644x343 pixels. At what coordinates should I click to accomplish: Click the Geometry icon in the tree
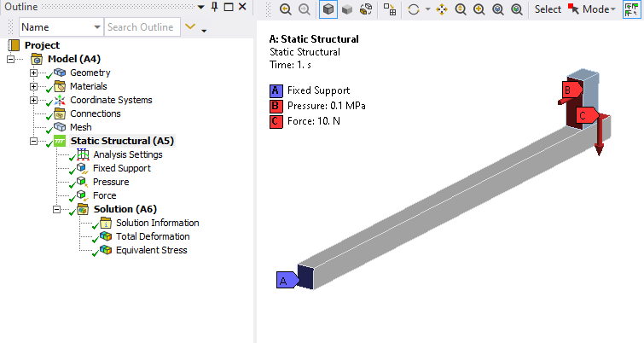pos(60,73)
